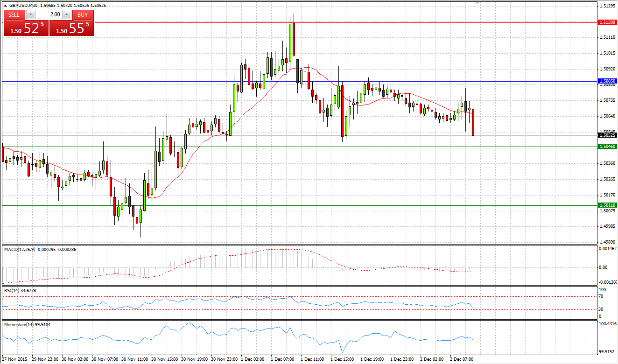Select the green 1.50460 price level label
The height and width of the screenshot is (364, 618).
tap(608, 147)
